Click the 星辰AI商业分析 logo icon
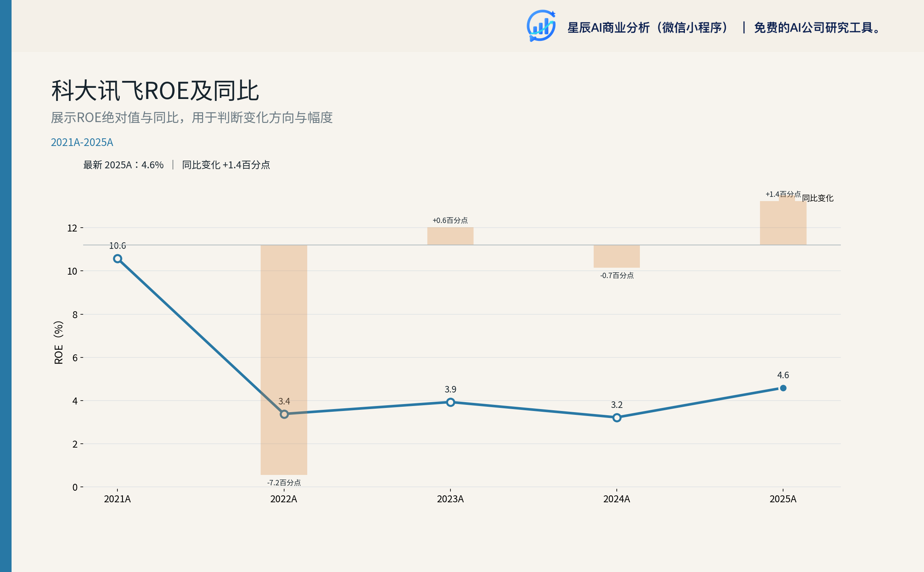The height and width of the screenshot is (572, 924). pyautogui.click(x=541, y=26)
